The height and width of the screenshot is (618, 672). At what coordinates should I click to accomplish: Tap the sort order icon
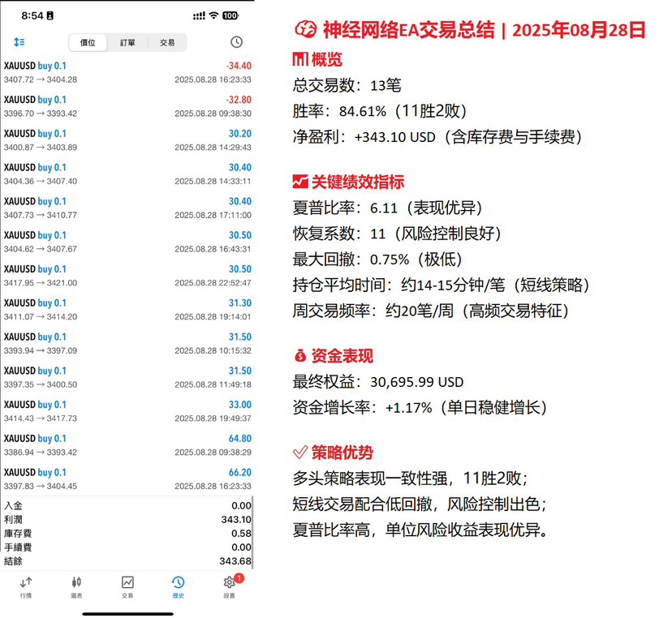[x=19, y=42]
